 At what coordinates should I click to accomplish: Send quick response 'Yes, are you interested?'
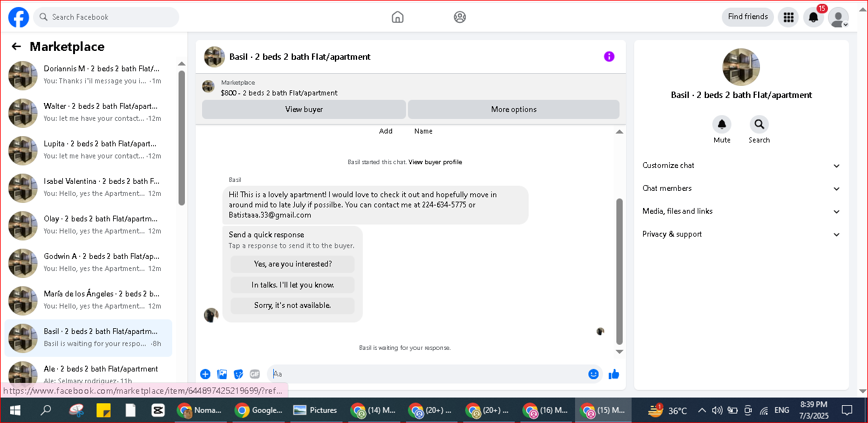pyautogui.click(x=292, y=264)
